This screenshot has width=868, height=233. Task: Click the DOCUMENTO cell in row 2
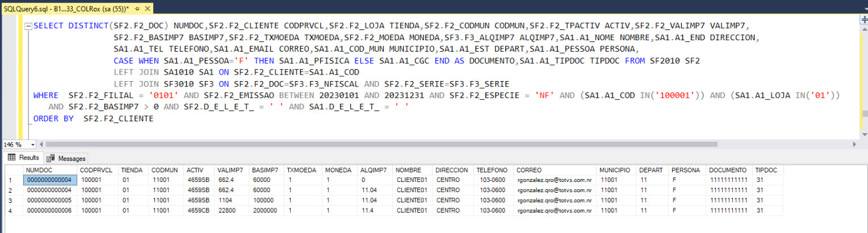click(x=729, y=190)
